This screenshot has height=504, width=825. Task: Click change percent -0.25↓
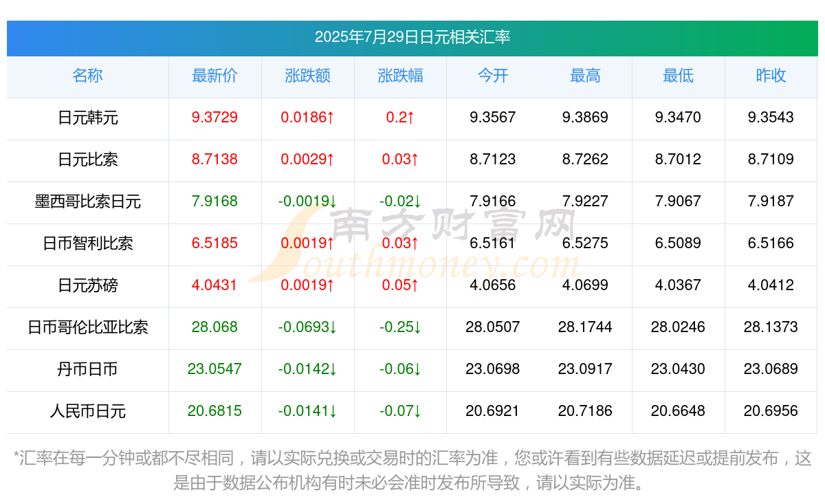pos(401,327)
